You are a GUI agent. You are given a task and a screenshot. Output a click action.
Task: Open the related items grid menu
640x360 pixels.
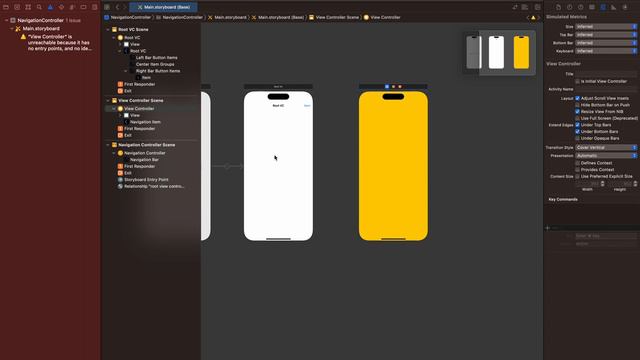coord(107,7)
